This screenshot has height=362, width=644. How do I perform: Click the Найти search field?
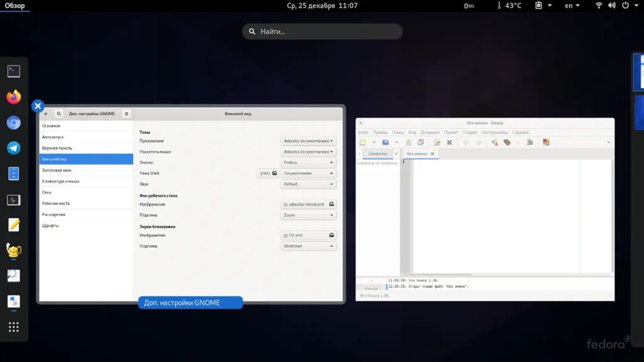322,31
